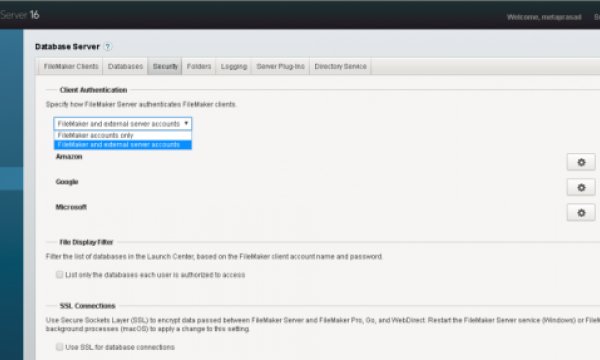Open the Amazon settings gear button

tap(581, 162)
